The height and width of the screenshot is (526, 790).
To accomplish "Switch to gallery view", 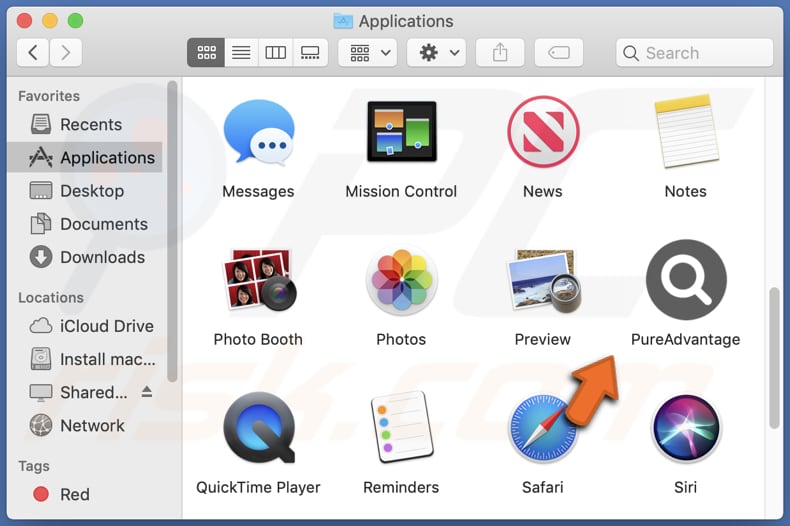I will click(x=310, y=52).
